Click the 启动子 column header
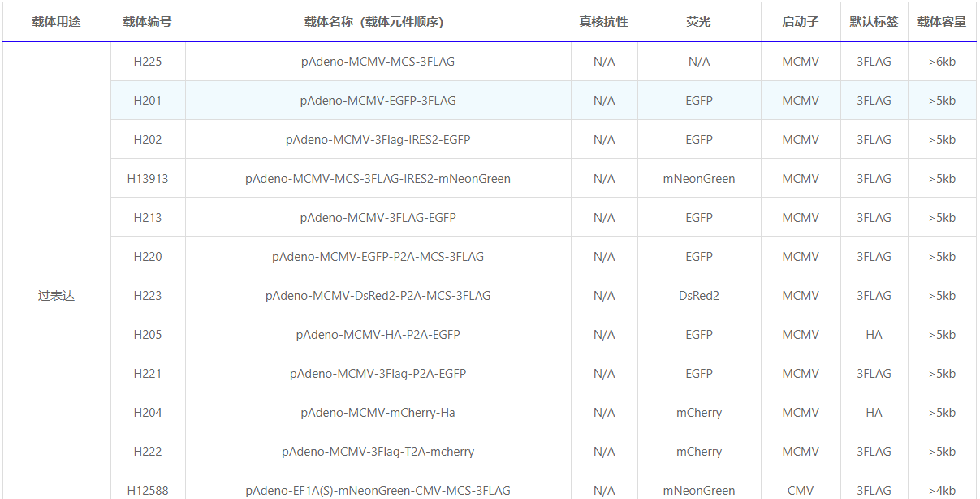Image resolution: width=980 pixels, height=499 pixels. [801, 22]
